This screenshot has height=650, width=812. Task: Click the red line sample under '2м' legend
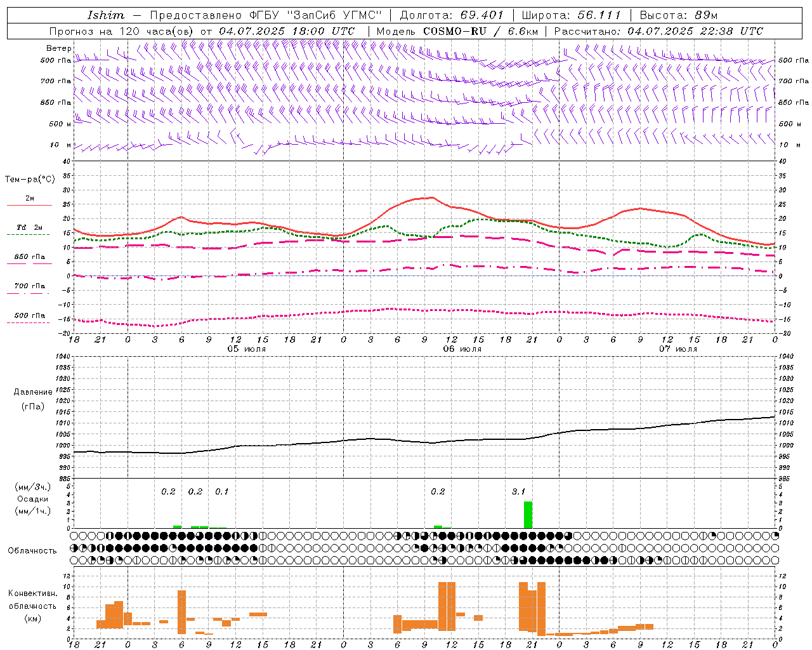click(x=29, y=206)
